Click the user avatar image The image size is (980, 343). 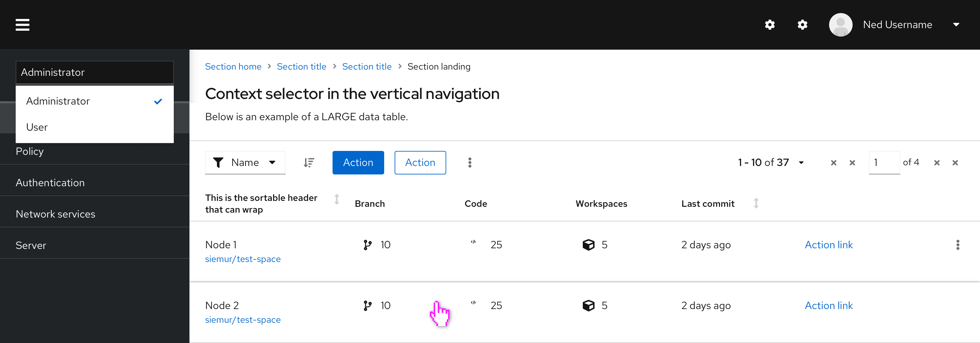(841, 25)
